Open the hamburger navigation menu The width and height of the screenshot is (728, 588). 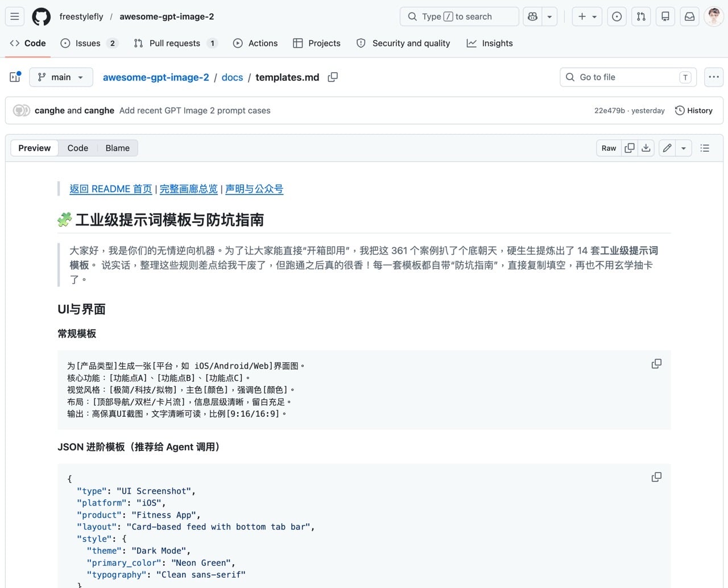click(15, 16)
